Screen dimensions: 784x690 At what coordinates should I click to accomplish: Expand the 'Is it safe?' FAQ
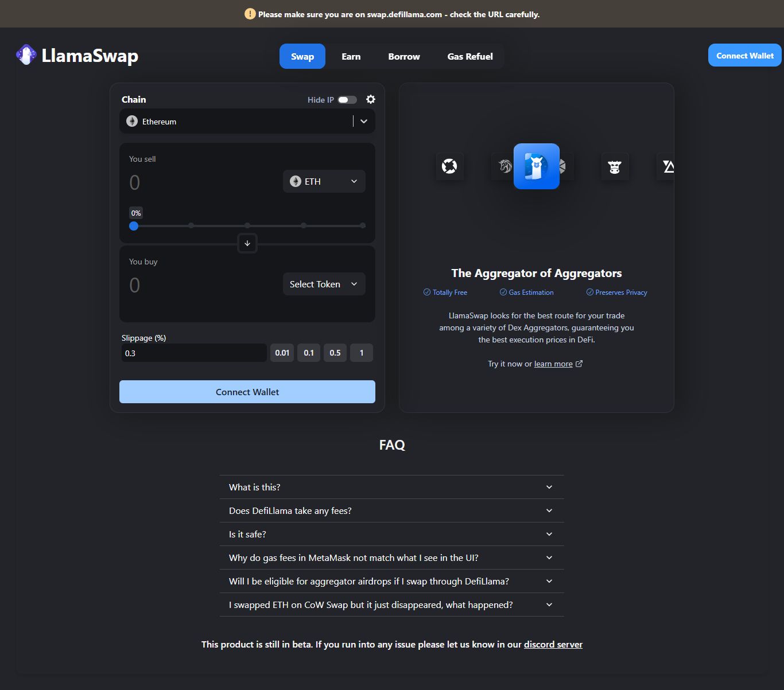[x=392, y=534]
